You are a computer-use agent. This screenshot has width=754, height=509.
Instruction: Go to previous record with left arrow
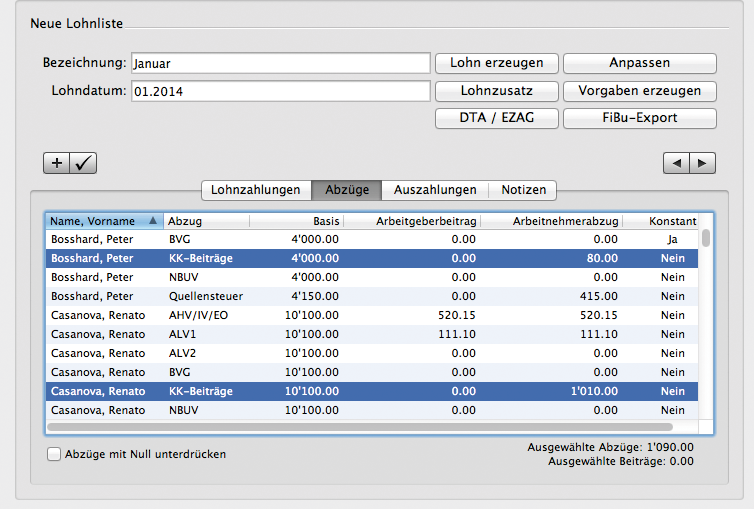click(677, 163)
